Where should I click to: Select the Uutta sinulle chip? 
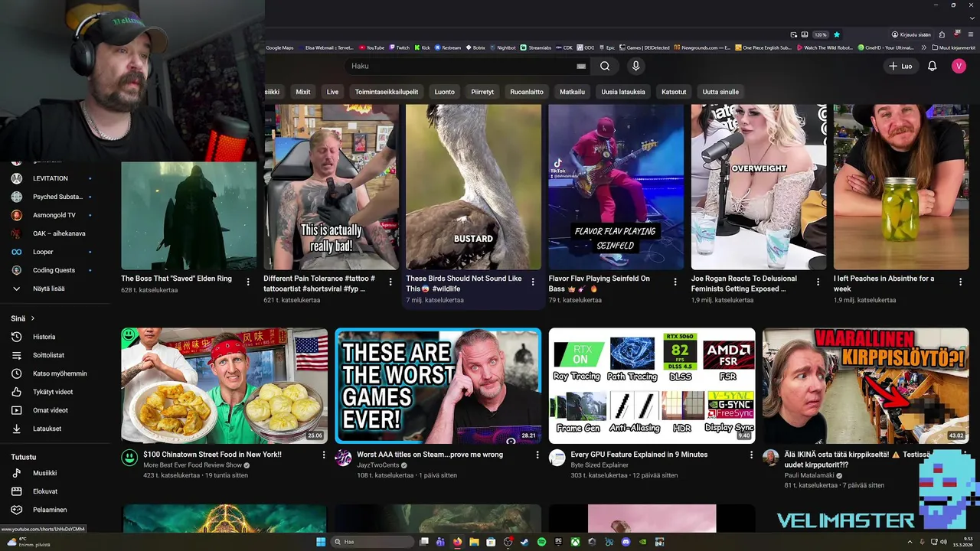pos(720,92)
